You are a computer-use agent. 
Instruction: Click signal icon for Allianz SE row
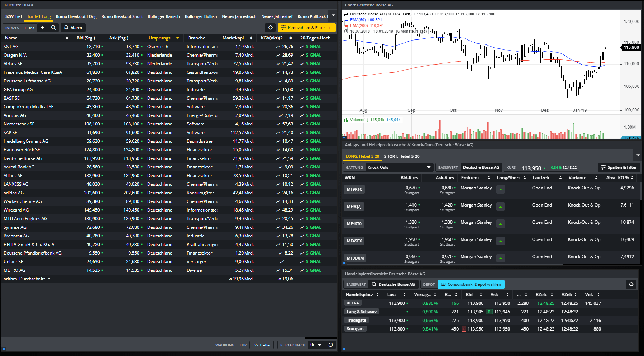click(x=302, y=176)
